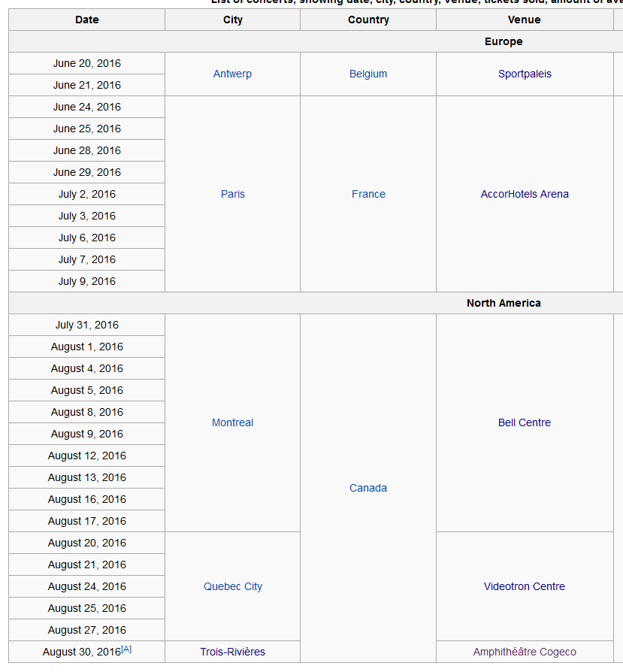
Task: Select the August 5, 2016 date cell
Action: pyautogui.click(x=87, y=390)
